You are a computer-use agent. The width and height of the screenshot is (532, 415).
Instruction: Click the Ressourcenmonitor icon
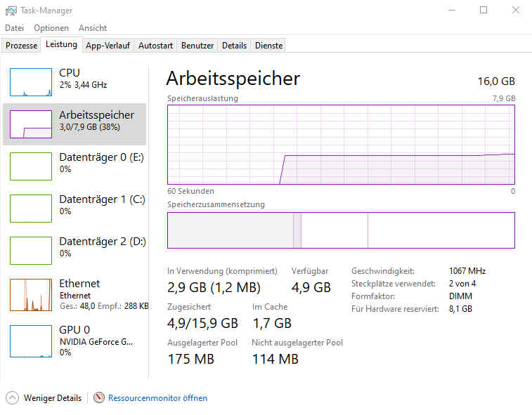99,397
